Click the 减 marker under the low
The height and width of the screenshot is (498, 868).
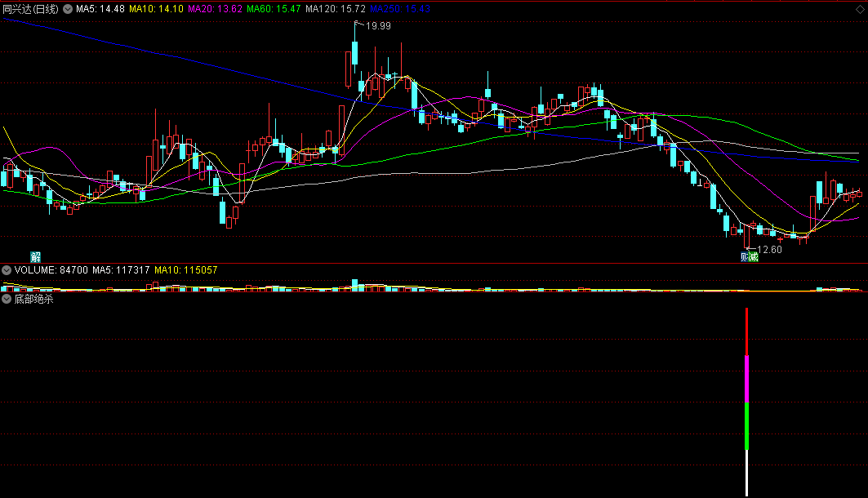[x=754, y=256]
